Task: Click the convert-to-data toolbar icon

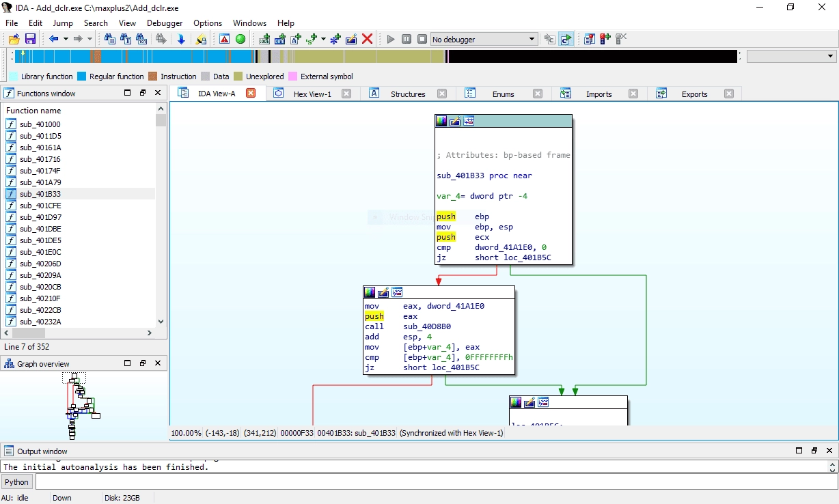Action: pyautogui.click(x=280, y=39)
